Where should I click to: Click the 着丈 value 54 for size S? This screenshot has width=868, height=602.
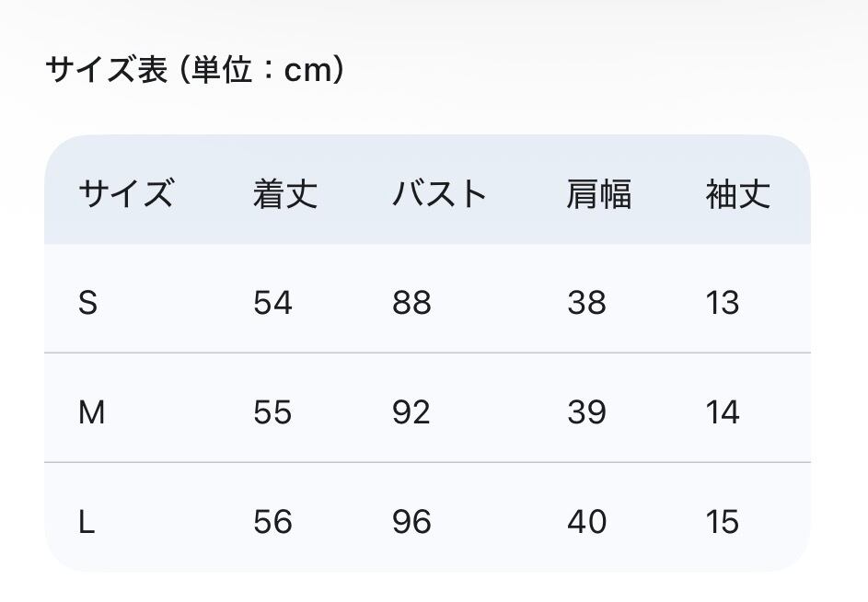pyautogui.click(x=272, y=303)
